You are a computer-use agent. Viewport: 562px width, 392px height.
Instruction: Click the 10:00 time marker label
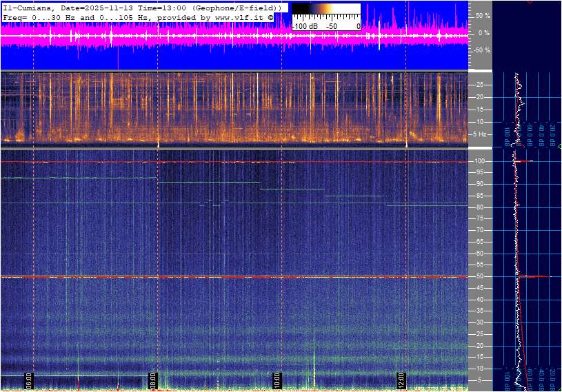(x=277, y=380)
